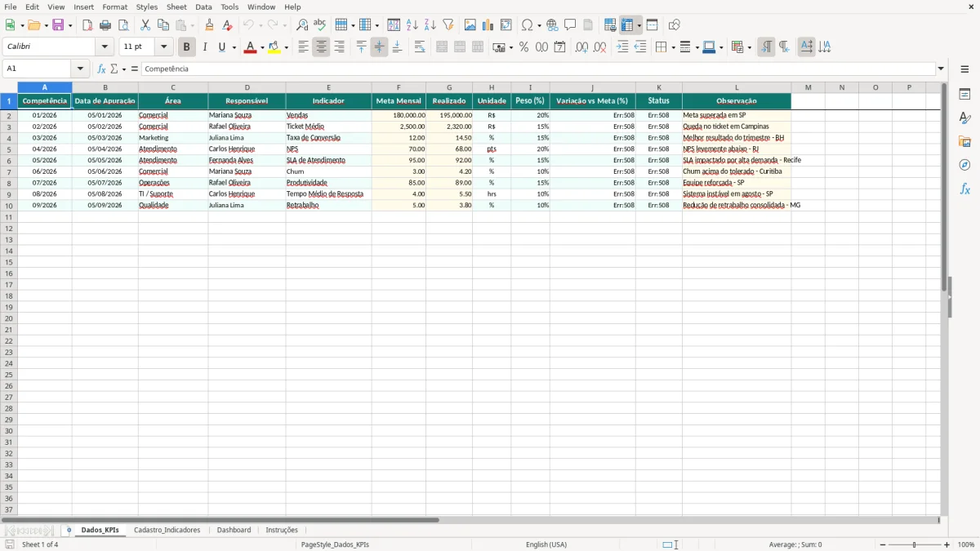
Task: Adjust the zoom slider
Action: point(914,544)
